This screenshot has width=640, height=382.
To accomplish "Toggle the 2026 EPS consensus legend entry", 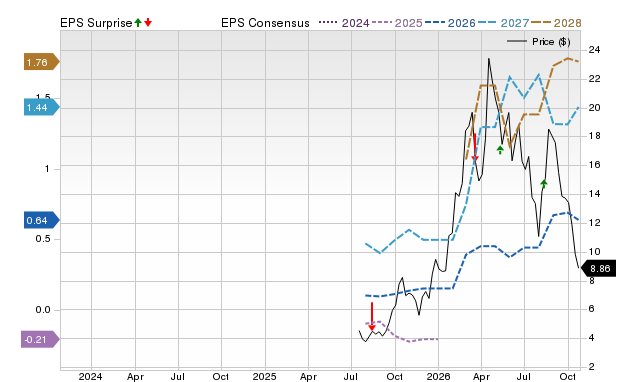I will 450,23.
